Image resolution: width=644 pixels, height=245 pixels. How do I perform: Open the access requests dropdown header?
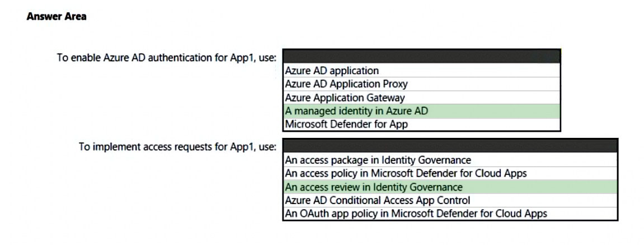[450, 146]
